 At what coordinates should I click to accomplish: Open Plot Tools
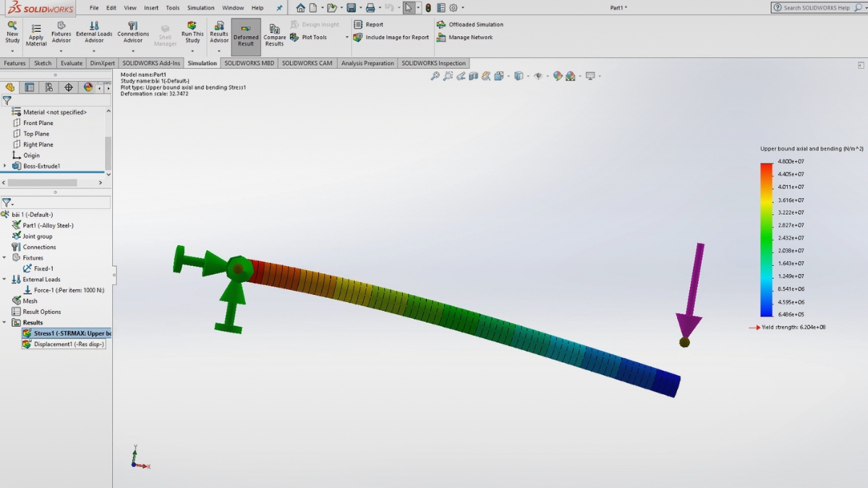pos(309,38)
